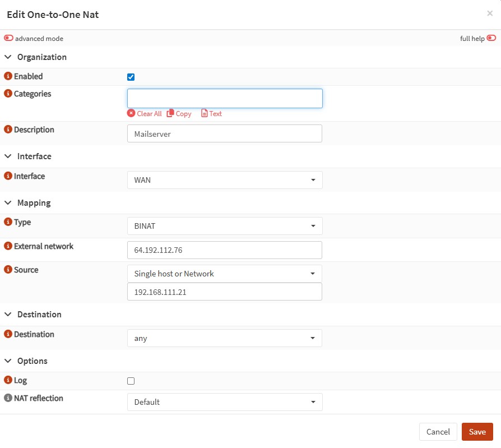Uncheck the Enabled checkbox

pos(131,77)
